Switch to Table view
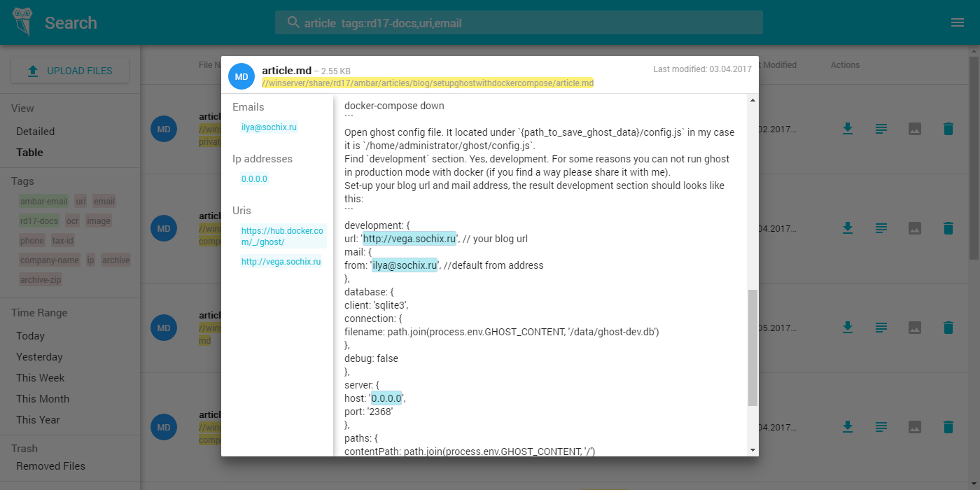 click(30, 153)
